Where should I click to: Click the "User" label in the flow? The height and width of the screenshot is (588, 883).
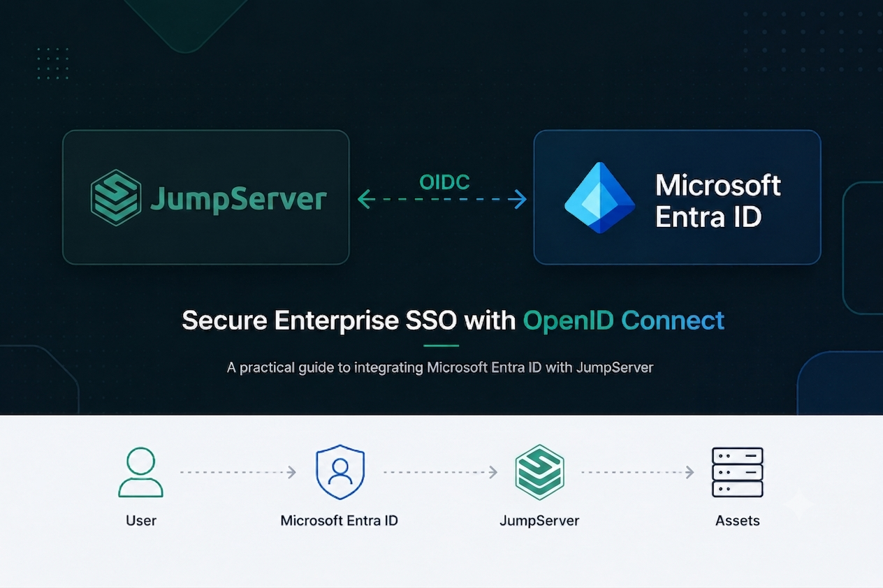click(x=141, y=520)
